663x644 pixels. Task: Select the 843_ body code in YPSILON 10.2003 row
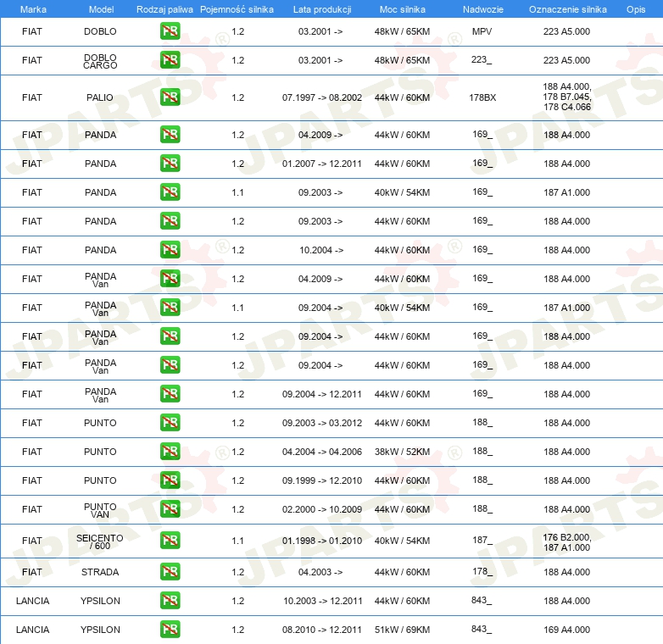(482, 600)
